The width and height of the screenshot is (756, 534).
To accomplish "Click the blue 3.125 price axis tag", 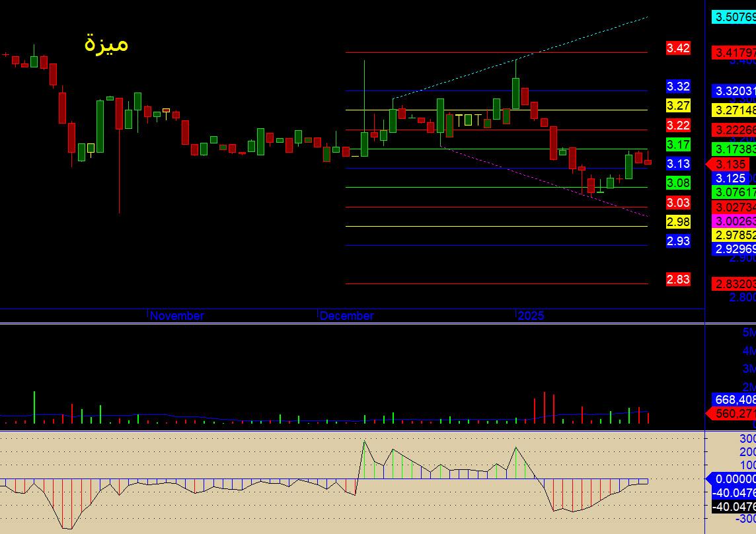I will coord(731,178).
